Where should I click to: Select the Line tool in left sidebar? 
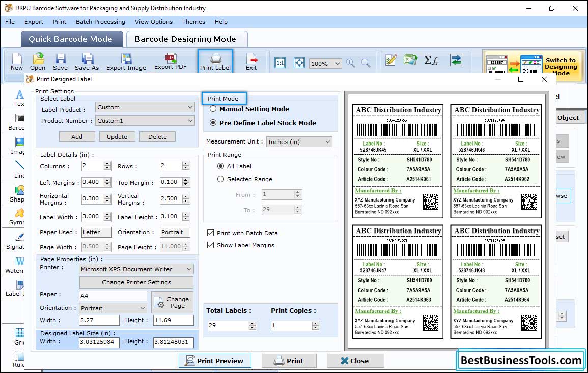[19, 169]
